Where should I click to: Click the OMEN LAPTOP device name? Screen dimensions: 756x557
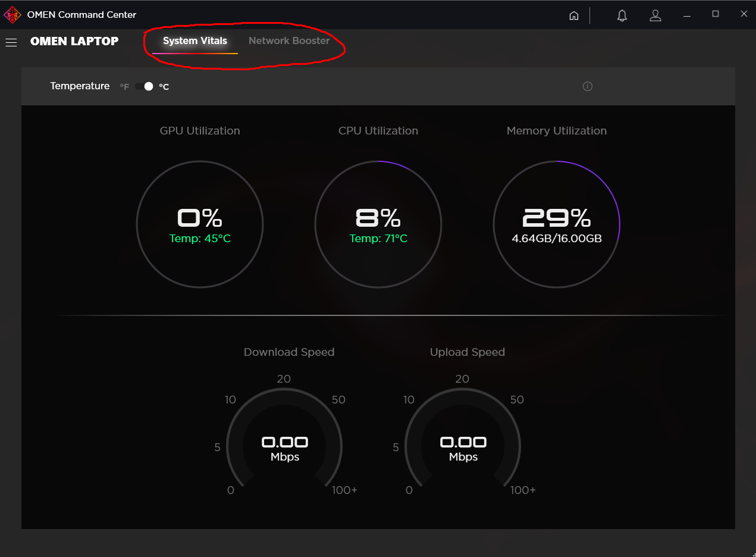point(74,41)
